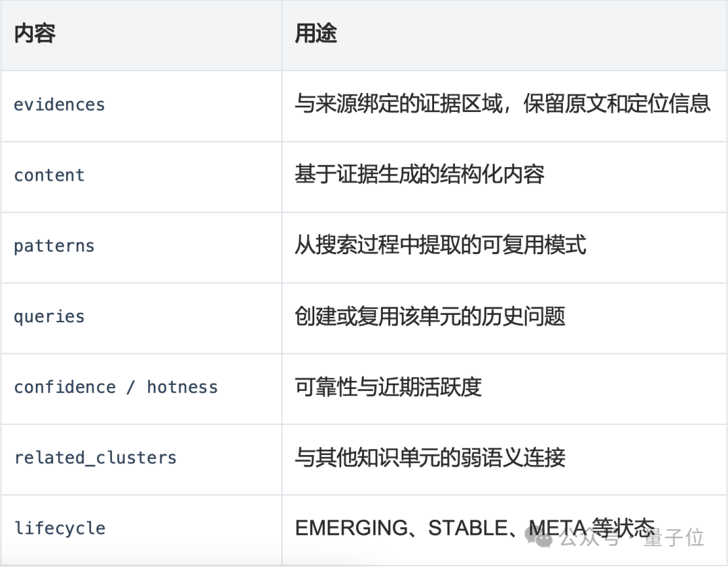Click the 公众号 watermark label
The image size is (728, 567).
pos(589,538)
